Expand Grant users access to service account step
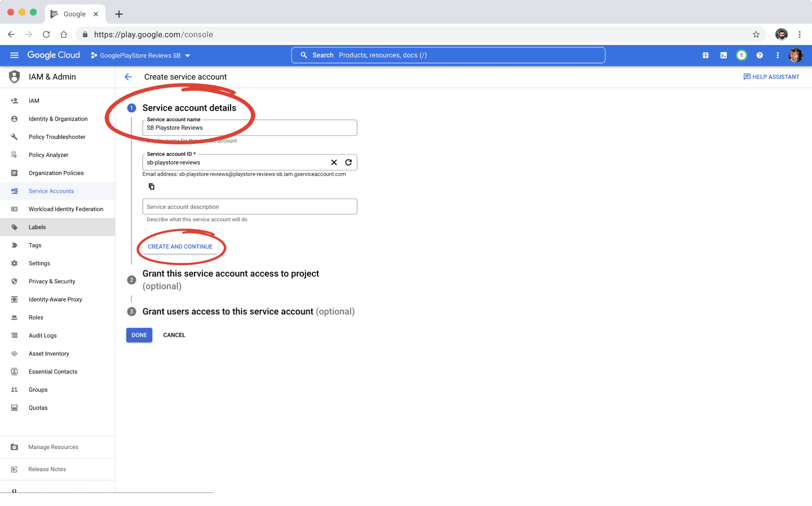This screenshot has width=812, height=506. pos(241,311)
